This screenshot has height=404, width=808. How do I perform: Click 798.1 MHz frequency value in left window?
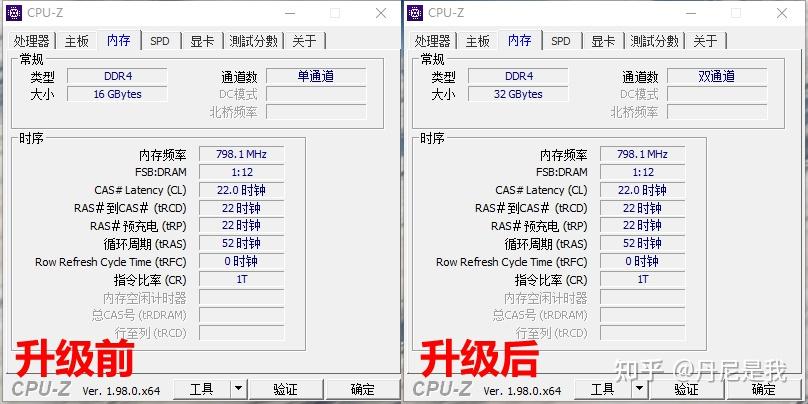click(x=242, y=154)
